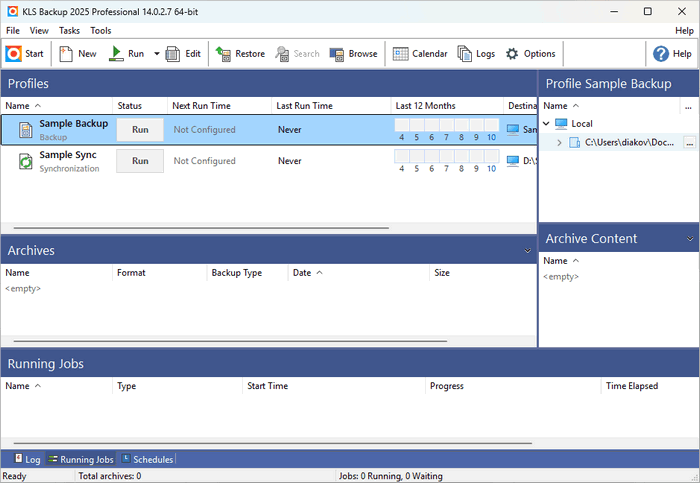
Task: Sort archives by Backup Type column
Action: (247, 273)
